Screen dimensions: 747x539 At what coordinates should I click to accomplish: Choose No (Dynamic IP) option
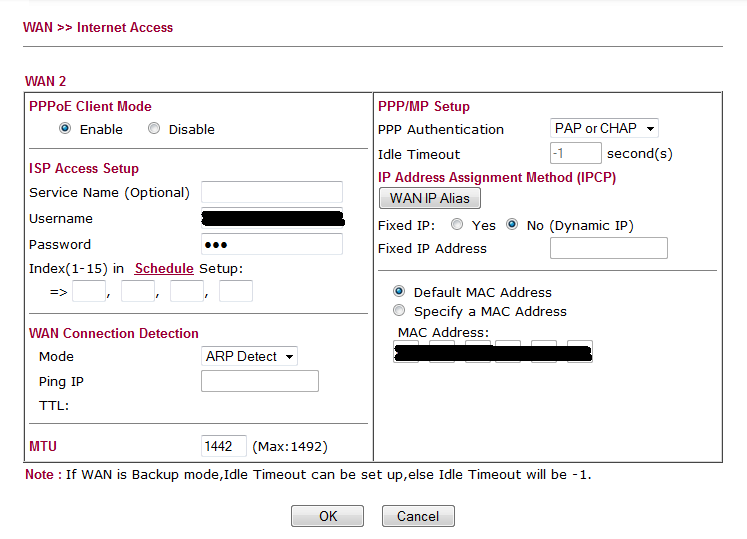coord(512,225)
